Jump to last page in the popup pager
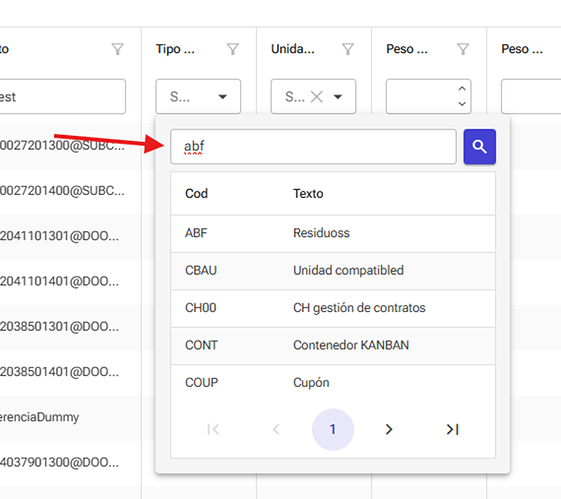Image resolution: width=561 pixels, height=499 pixels. (x=452, y=429)
